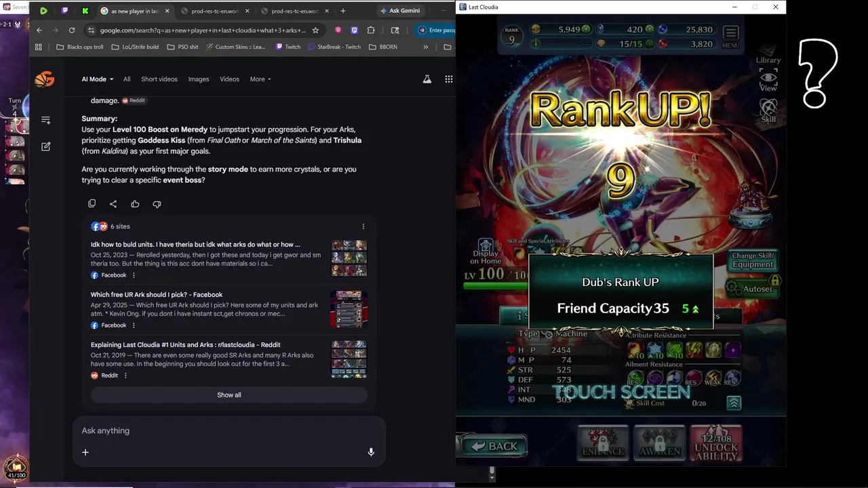Open options for first Facebook source

[x=134, y=275]
